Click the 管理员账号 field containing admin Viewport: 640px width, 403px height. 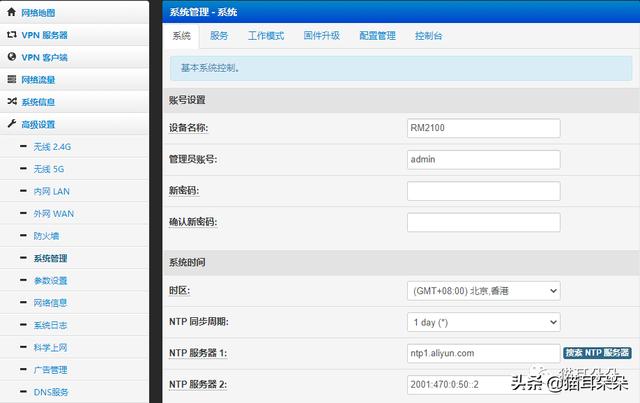484,160
